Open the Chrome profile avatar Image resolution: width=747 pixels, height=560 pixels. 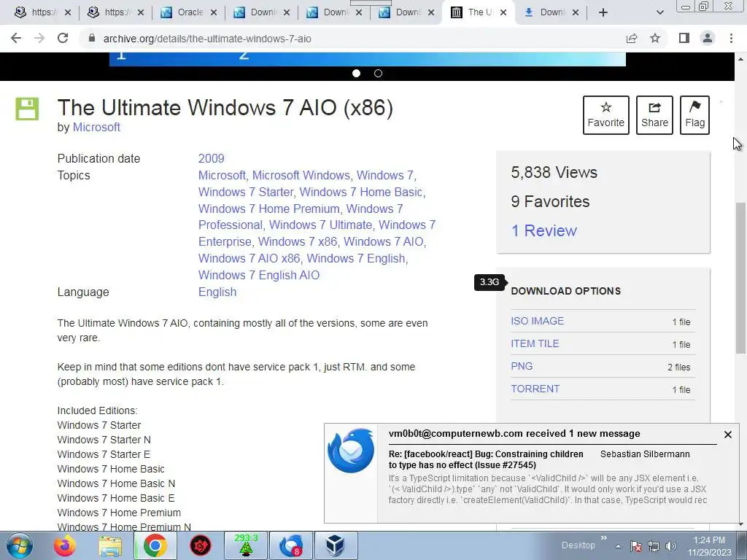click(708, 38)
